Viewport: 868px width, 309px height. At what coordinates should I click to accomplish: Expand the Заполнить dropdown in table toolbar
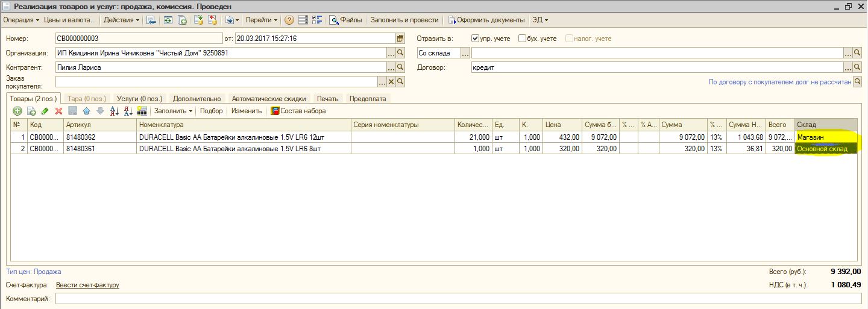173,111
